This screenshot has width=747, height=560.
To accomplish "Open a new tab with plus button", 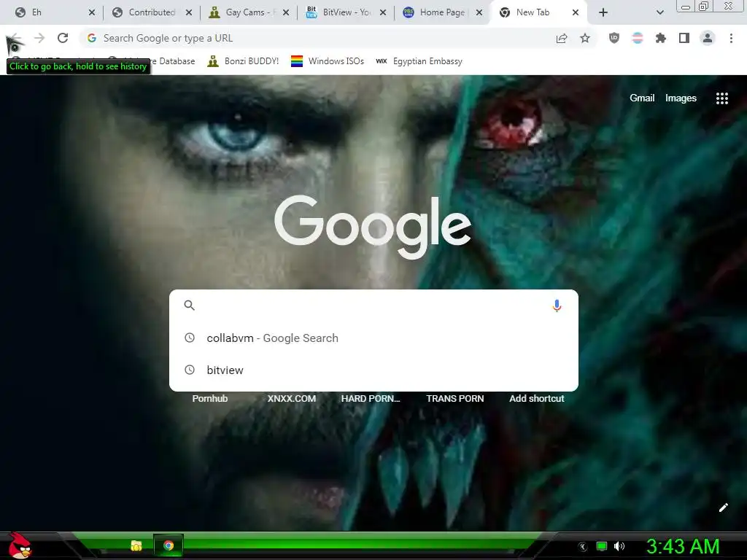I will [603, 12].
